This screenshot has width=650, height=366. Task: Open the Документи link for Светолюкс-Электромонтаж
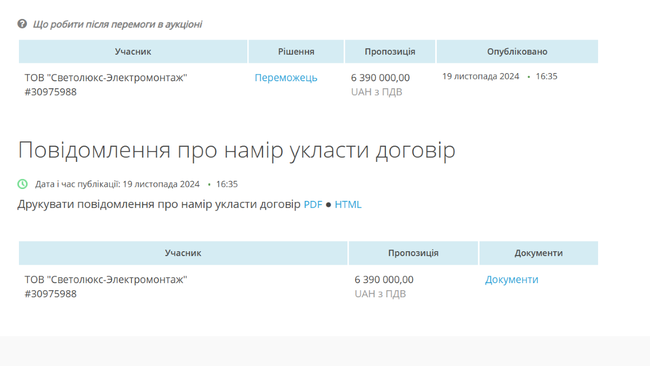512,279
